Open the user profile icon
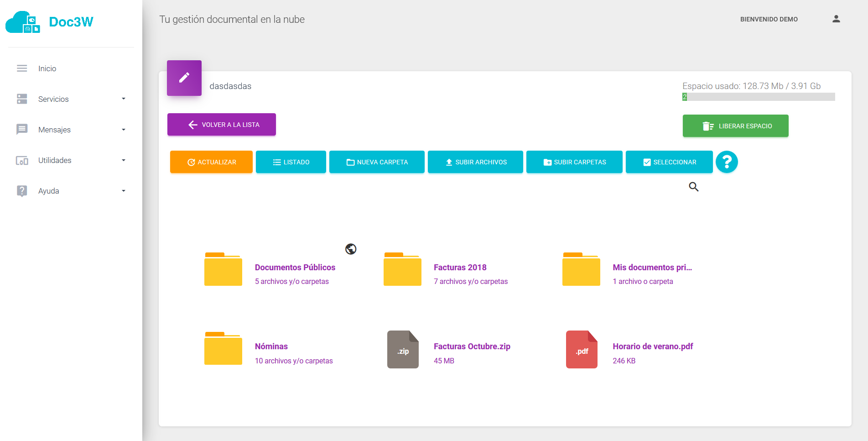The image size is (868, 441). pos(836,19)
